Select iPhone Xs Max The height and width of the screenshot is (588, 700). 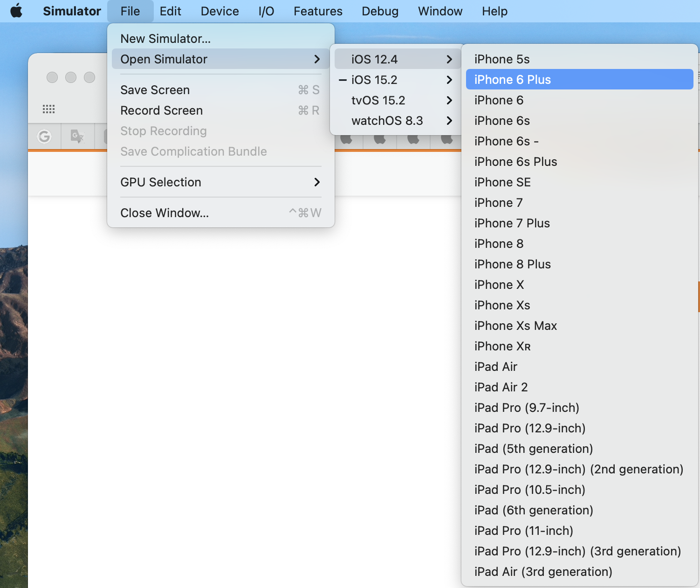click(515, 326)
